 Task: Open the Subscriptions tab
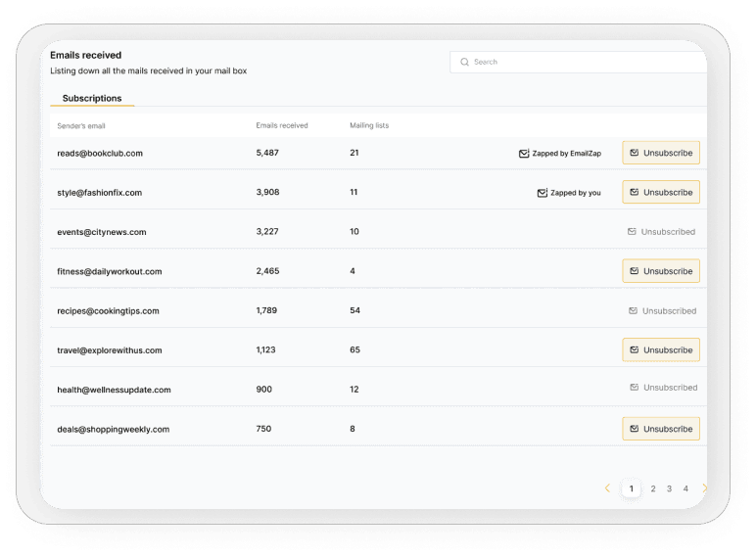pos(92,98)
